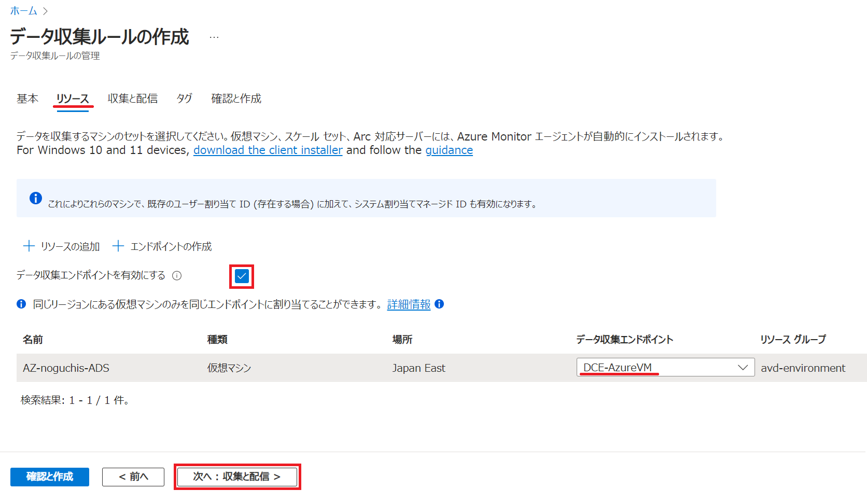This screenshot has height=504, width=867.
Task: Open the download the client installer link
Action: pos(268,150)
